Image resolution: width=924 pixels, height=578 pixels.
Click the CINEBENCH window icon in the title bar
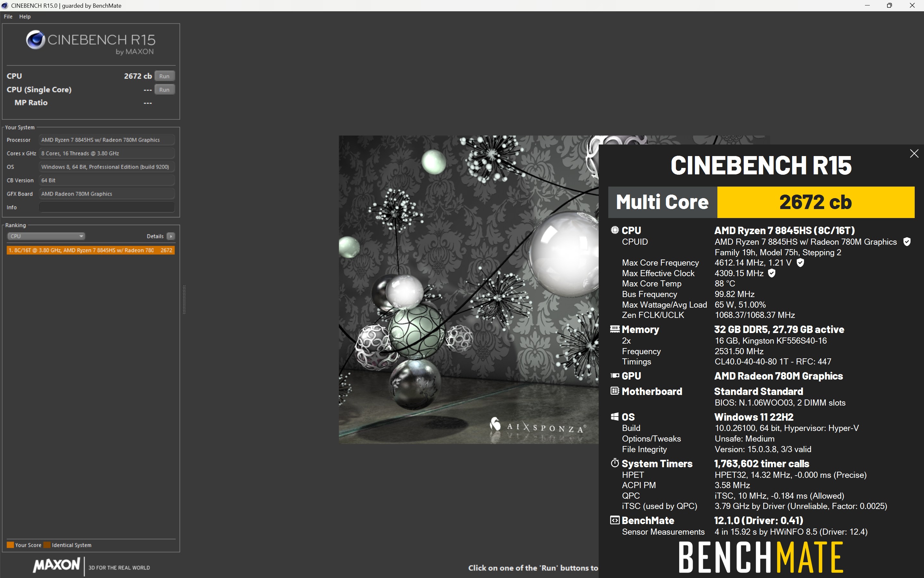click(x=4, y=5)
